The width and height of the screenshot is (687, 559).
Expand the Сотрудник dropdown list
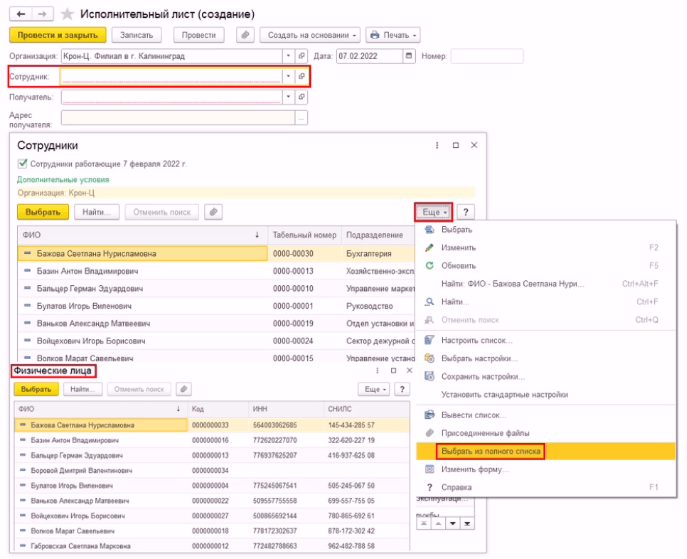(288, 76)
